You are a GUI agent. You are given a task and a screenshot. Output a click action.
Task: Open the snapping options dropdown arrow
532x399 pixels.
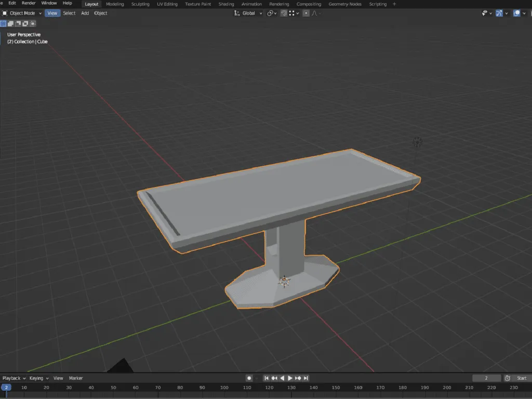click(298, 13)
